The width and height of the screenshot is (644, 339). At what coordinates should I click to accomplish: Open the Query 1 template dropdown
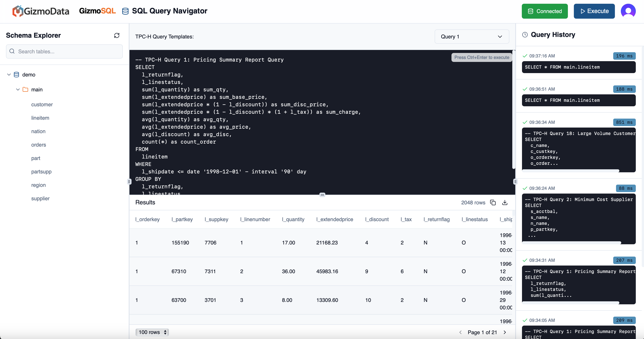471,37
